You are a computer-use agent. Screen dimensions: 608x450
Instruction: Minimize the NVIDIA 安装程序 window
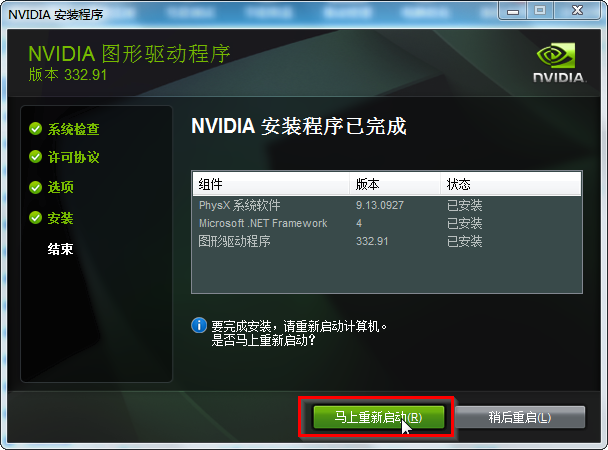point(513,10)
